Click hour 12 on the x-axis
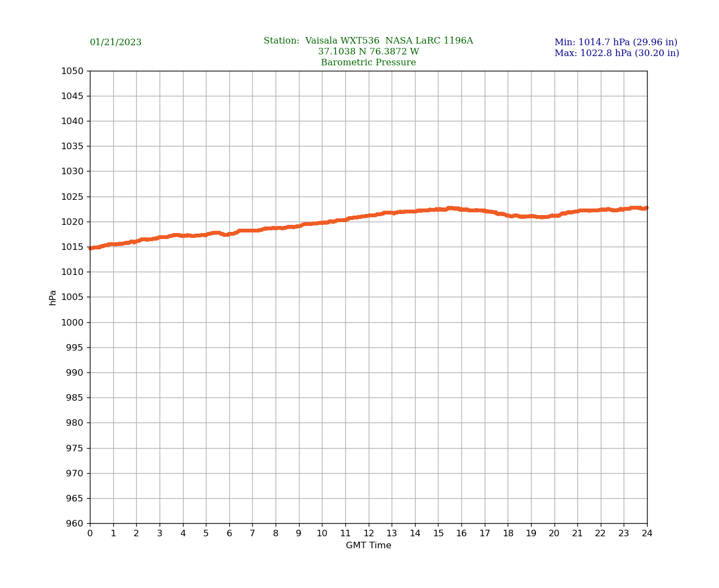Image resolution: width=719 pixels, height=588 pixels. 369,534
